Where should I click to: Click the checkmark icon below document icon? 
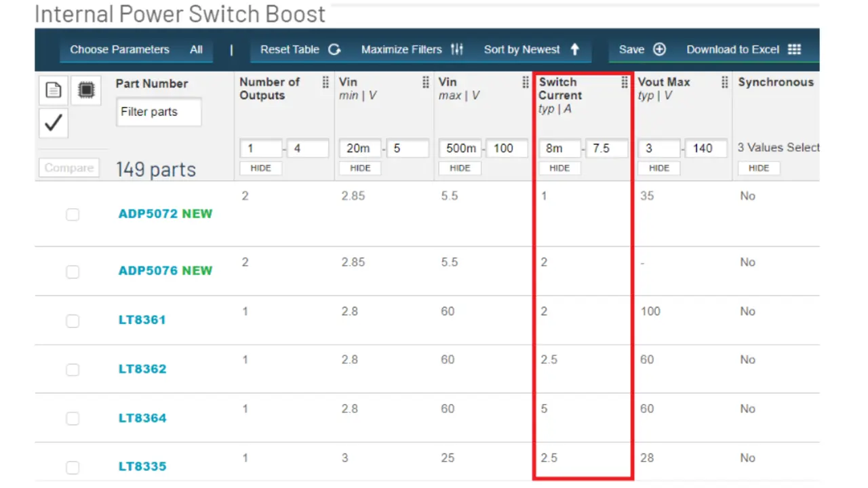[54, 123]
